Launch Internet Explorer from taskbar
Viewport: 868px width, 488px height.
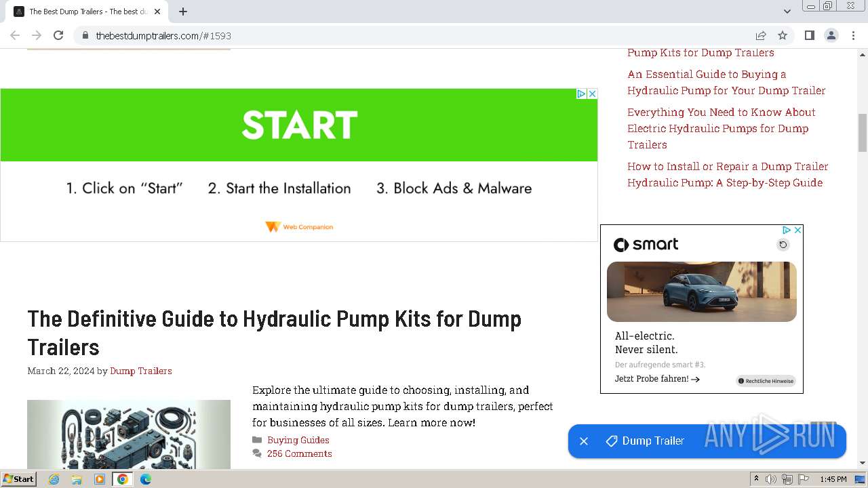pyautogui.click(x=54, y=479)
